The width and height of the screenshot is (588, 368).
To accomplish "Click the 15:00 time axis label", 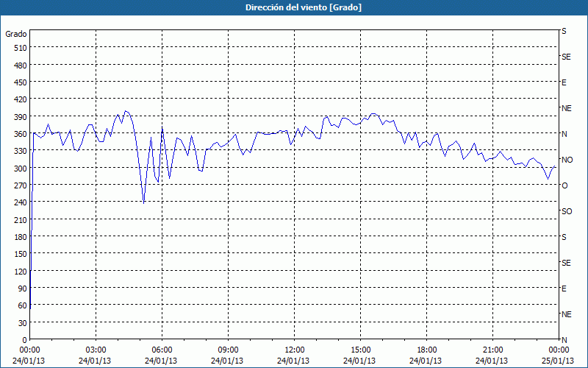I will point(360,350).
